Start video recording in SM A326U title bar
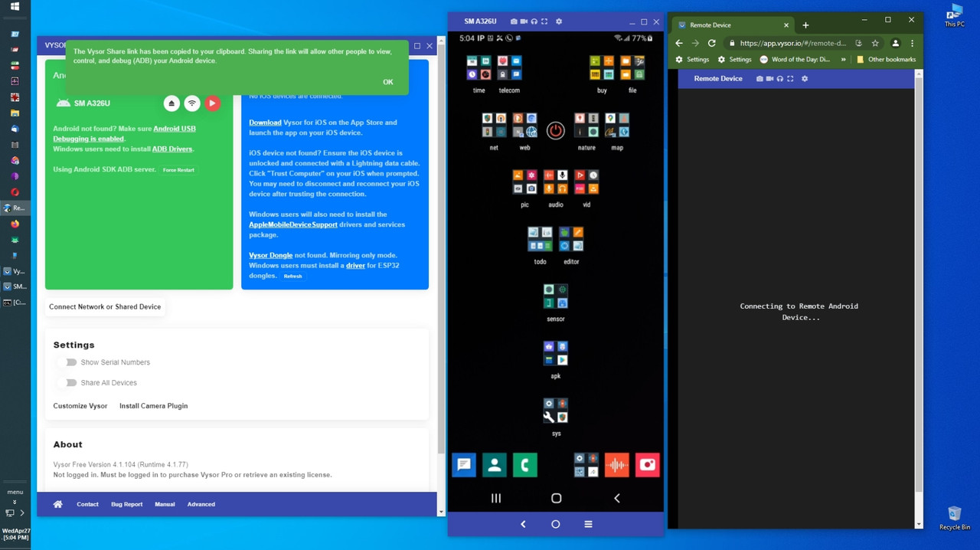Viewport: 980px width, 550px height. pyautogui.click(x=524, y=21)
